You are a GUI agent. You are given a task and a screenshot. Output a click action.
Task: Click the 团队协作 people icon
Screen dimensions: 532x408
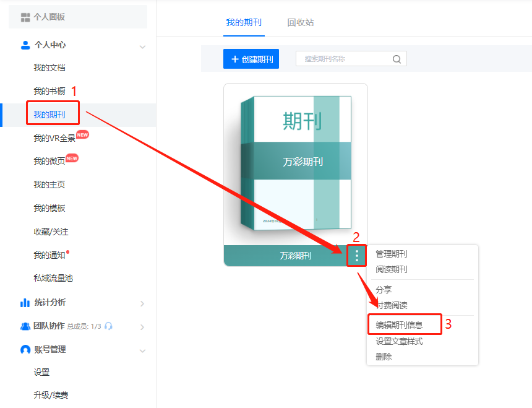(25, 326)
